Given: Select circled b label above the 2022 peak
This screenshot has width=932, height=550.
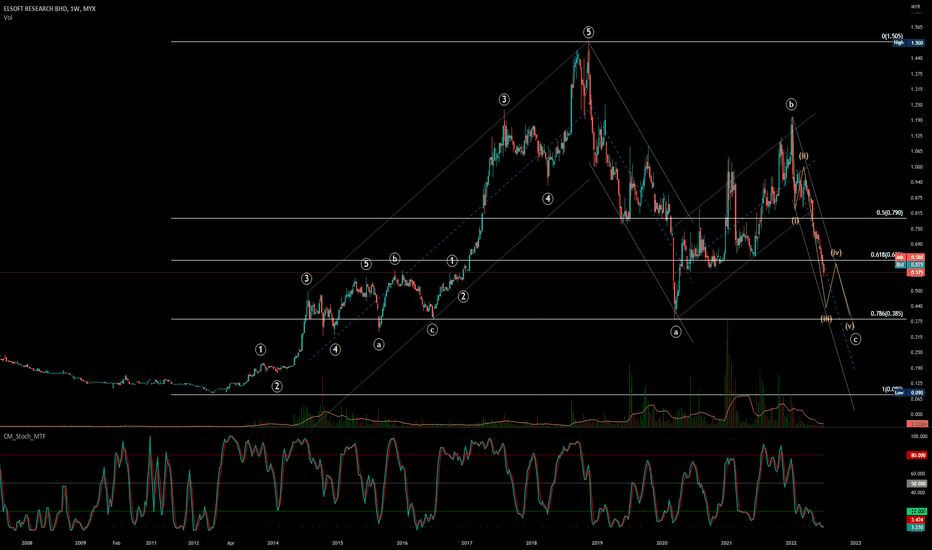Looking at the screenshot, I should [791, 105].
